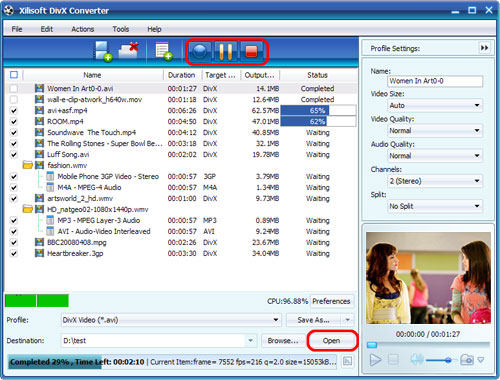Toggle the select-all checkbox in list header
Viewport: 500px width, 380px height.
(x=14, y=75)
